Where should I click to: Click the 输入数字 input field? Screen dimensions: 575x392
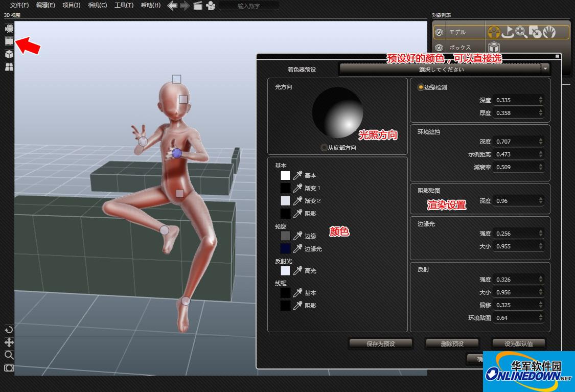coord(249,6)
